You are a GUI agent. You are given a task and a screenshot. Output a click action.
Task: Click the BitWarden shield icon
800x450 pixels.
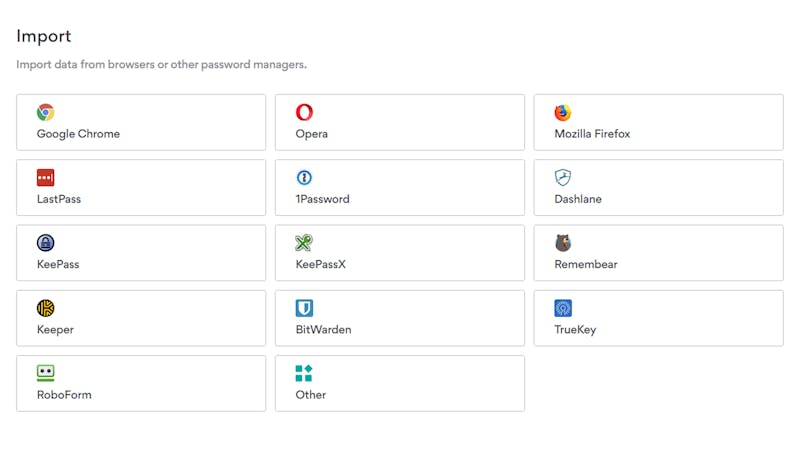pos(304,308)
